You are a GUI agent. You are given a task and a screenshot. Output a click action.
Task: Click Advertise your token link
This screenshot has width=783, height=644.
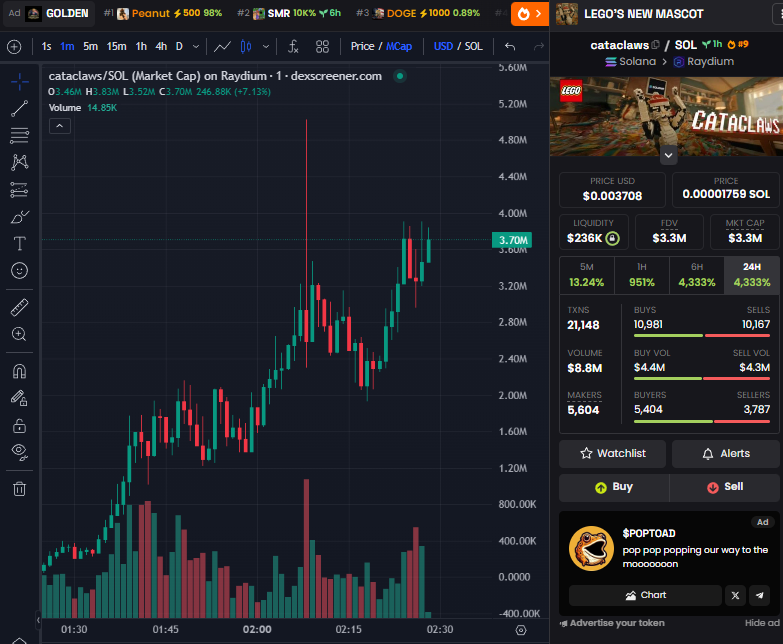pos(613,623)
